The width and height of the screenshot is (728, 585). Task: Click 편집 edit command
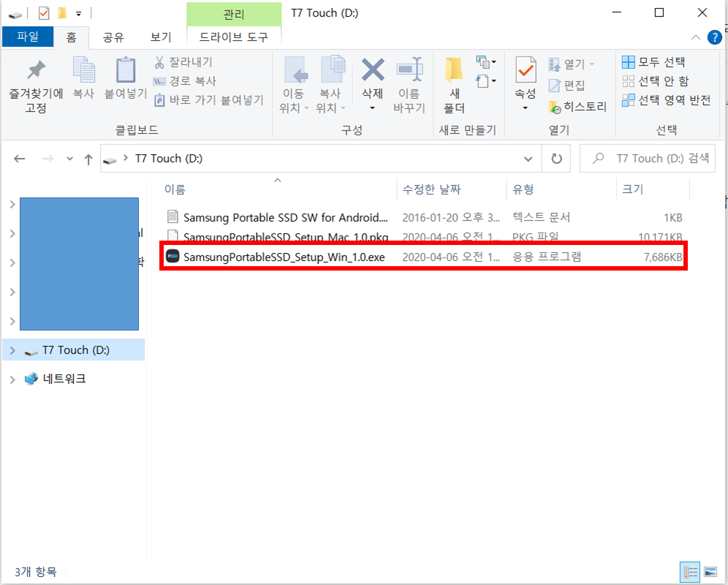pyautogui.click(x=567, y=86)
